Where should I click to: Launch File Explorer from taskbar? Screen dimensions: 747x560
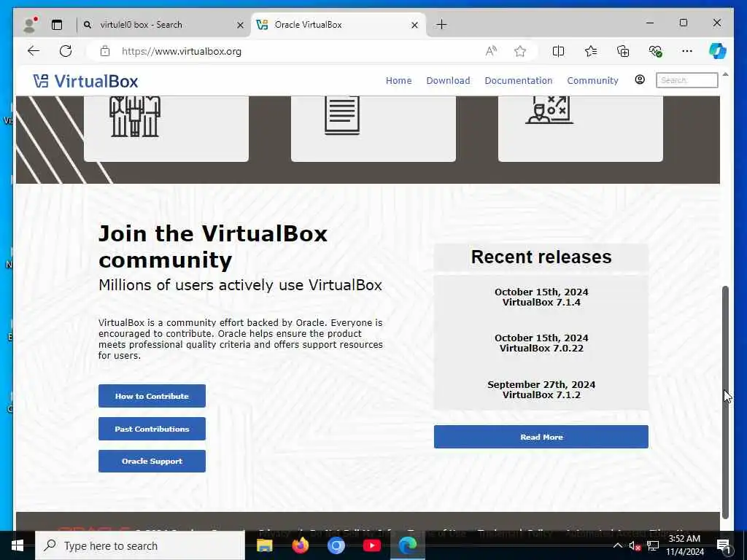point(264,545)
